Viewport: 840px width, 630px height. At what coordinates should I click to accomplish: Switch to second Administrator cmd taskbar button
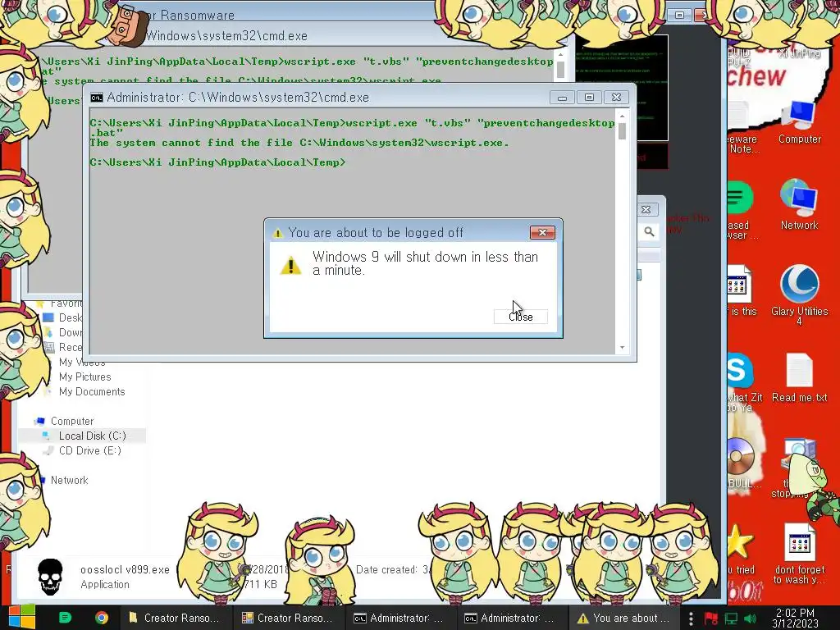511,618
